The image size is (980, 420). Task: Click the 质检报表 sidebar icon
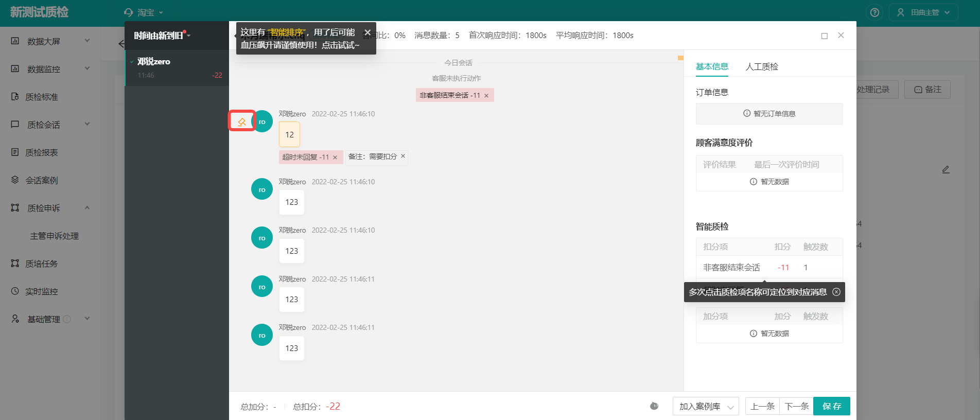pyautogui.click(x=15, y=152)
